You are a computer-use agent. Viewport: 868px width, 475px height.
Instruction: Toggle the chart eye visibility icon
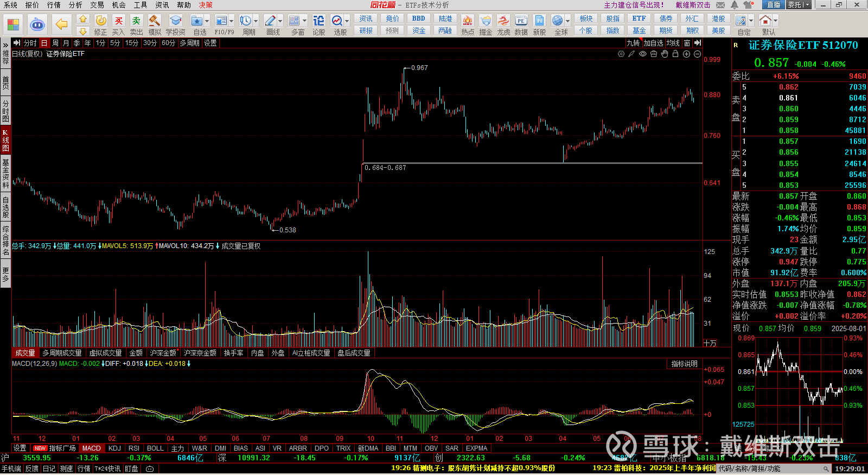[x=643, y=54]
